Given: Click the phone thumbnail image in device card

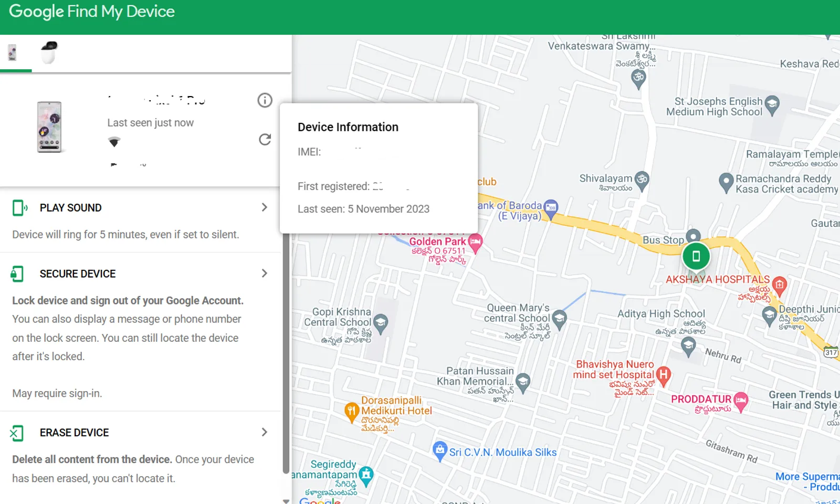Looking at the screenshot, I should click(49, 127).
